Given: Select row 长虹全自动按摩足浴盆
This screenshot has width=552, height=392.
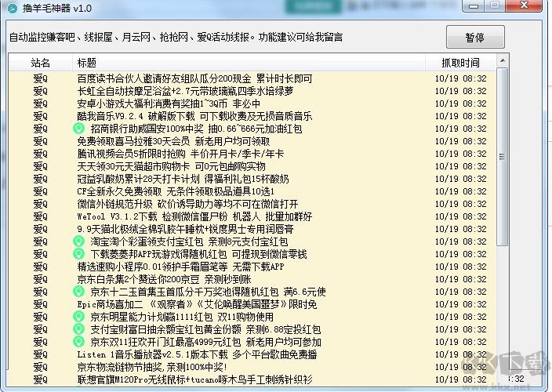Looking at the screenshot, I should tap(252, 91).
